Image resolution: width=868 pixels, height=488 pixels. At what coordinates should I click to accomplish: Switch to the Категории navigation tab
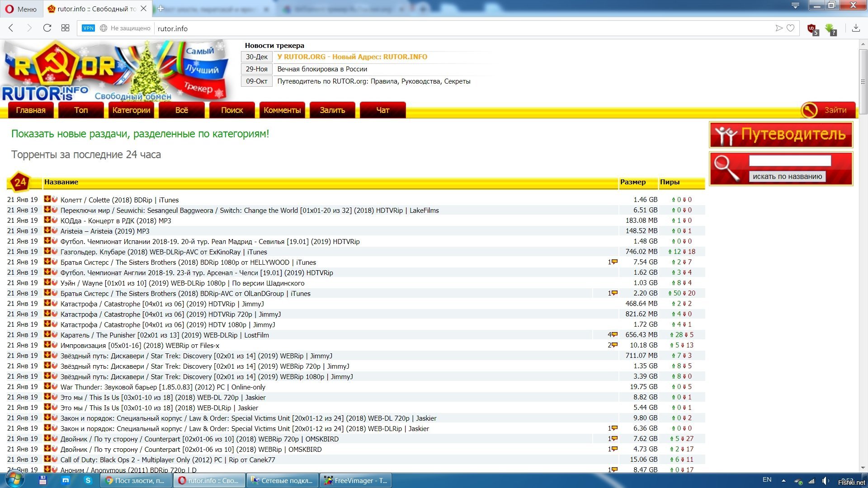click(x=131, y=110)
